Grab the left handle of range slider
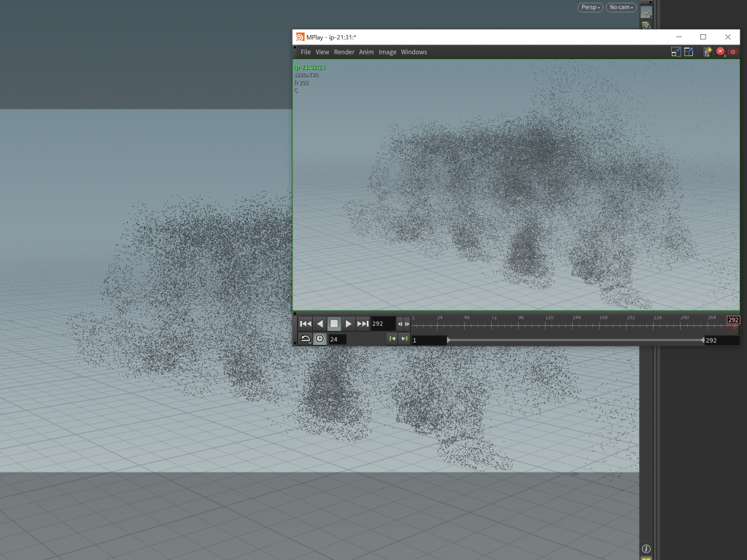 pyautogui.click(x=449, y=340)
